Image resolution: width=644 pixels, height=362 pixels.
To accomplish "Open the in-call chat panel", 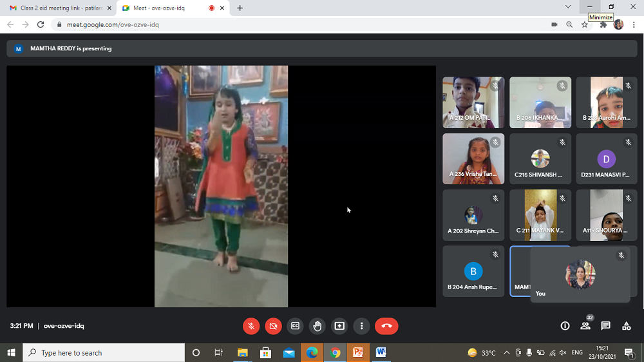I will pos(605,326).
